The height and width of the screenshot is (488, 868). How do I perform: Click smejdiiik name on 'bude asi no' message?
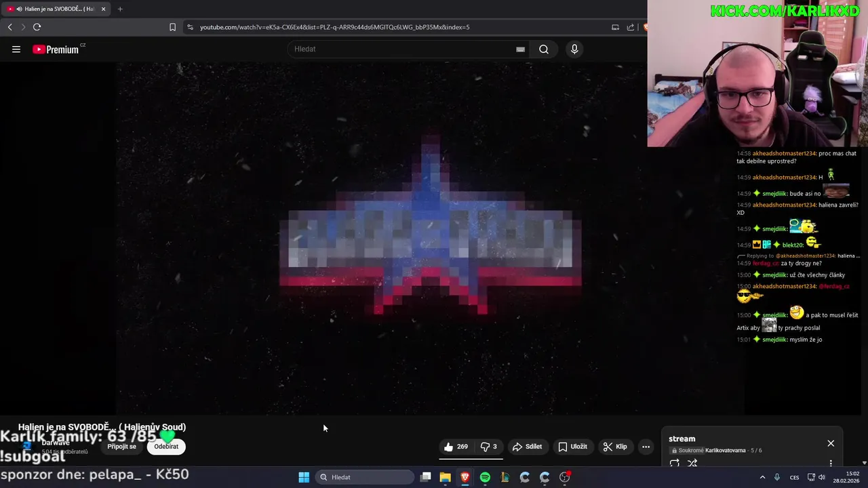pyautogui.click(x=774, y=194)
